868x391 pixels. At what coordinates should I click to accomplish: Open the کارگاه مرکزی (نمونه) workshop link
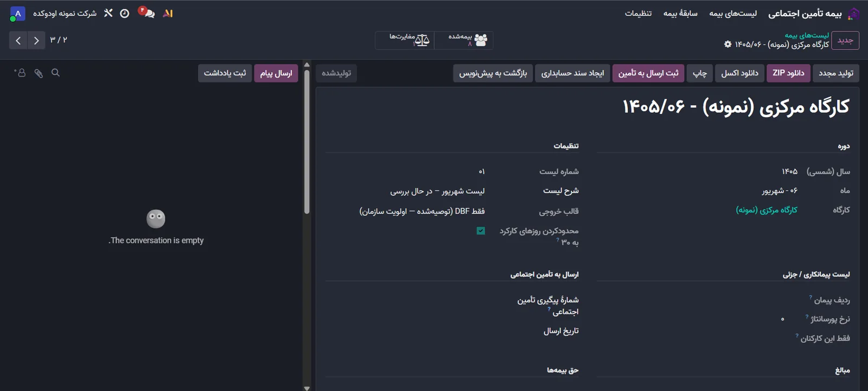pos(767,210)
